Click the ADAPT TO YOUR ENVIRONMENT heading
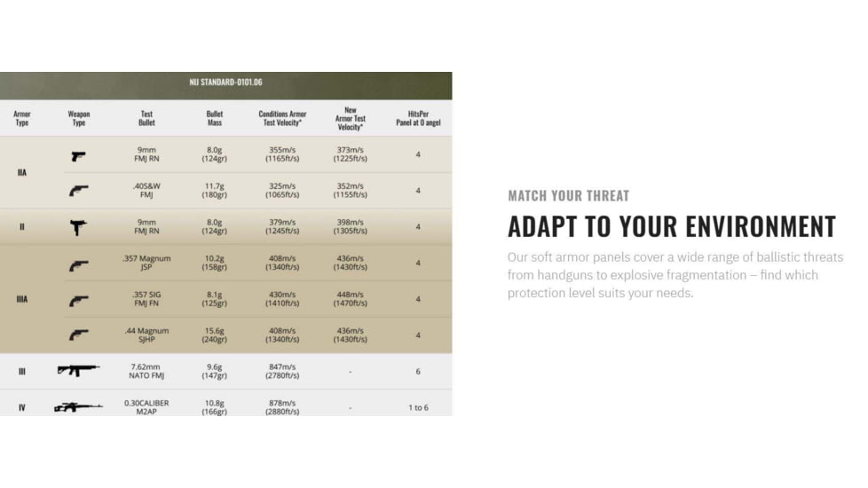 point(671,226)
